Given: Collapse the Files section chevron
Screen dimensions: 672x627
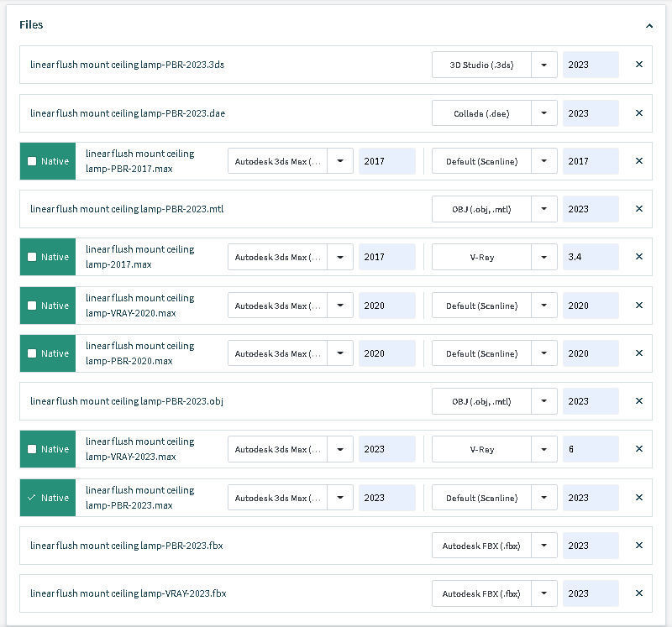Looking at the screenshot, I should (x=649, y=26).
